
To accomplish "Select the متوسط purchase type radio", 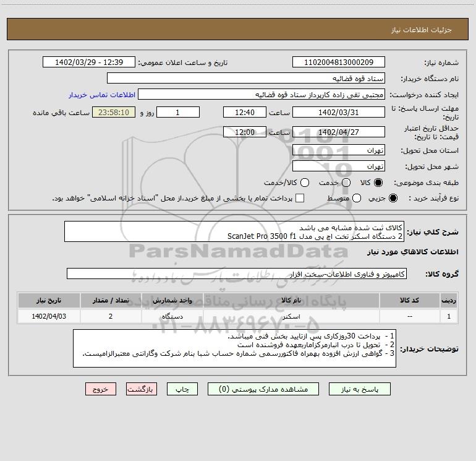I will [x=357, y=198].
